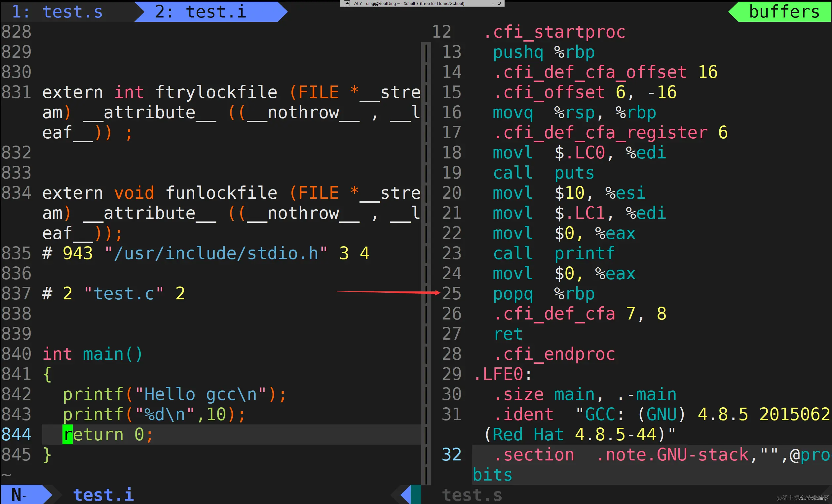Click the .cfi_startproc directive on line 12

tap(554, 32)
